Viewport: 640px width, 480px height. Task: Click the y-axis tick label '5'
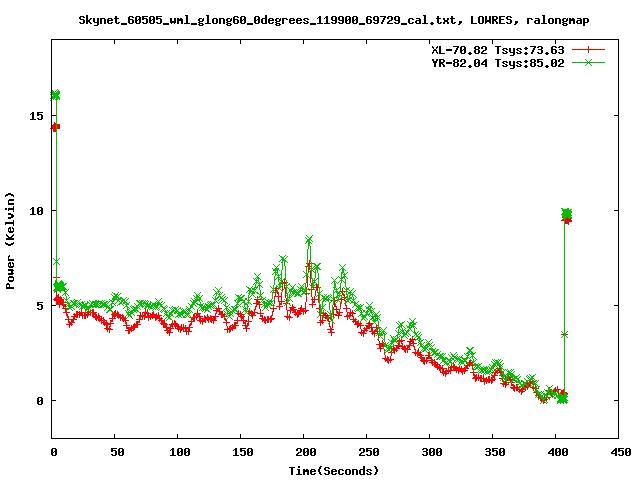tap(40, 306)
